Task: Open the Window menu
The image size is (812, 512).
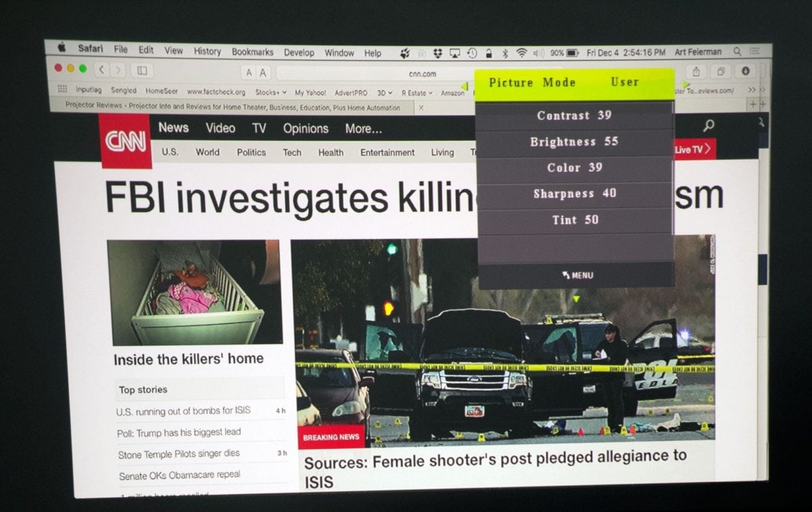Action: click(x=339, y=53)
